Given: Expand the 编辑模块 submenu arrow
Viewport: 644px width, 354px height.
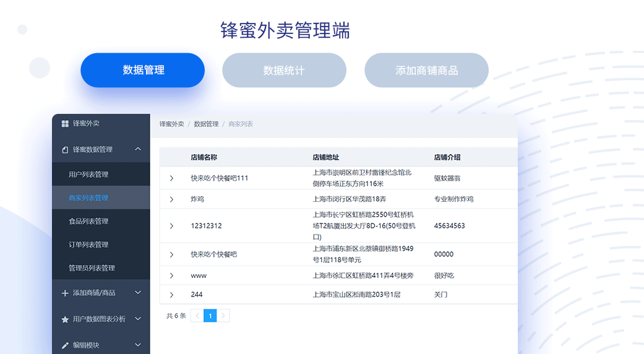Looking at the screenshot, I should [138, 345].
